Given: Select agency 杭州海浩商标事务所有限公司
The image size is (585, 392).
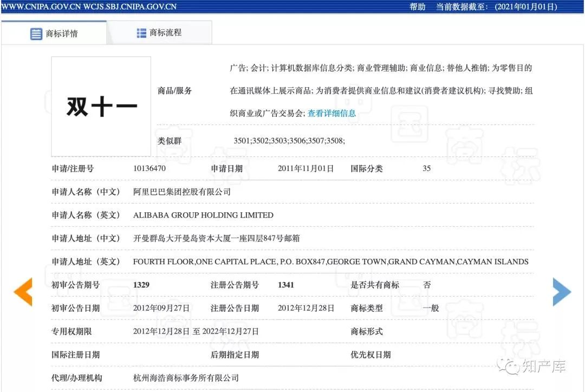Looking at the screenshot, I should click(186, 378).
